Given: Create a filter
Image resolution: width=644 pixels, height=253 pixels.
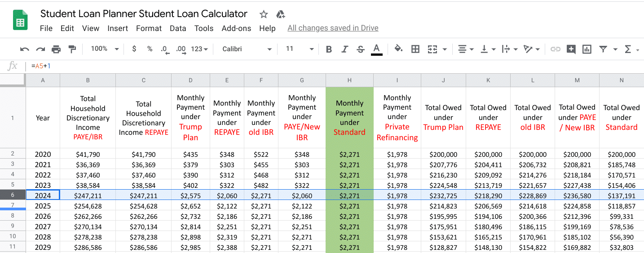Looking at the screenshot, I should coord(603,49).
